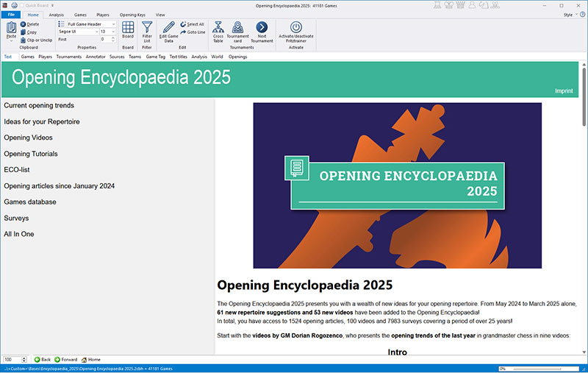Adjust the zoom level 100 spinner
This screenshot has height=373, width=588.
click(24, 359)
